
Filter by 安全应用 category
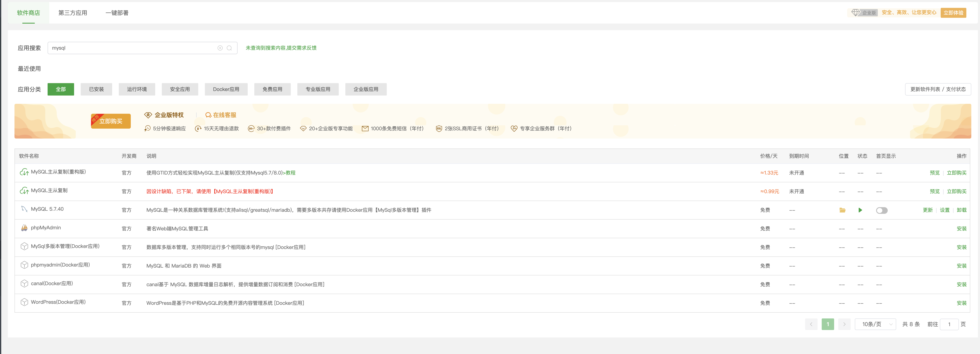click(x=180, y=89)
